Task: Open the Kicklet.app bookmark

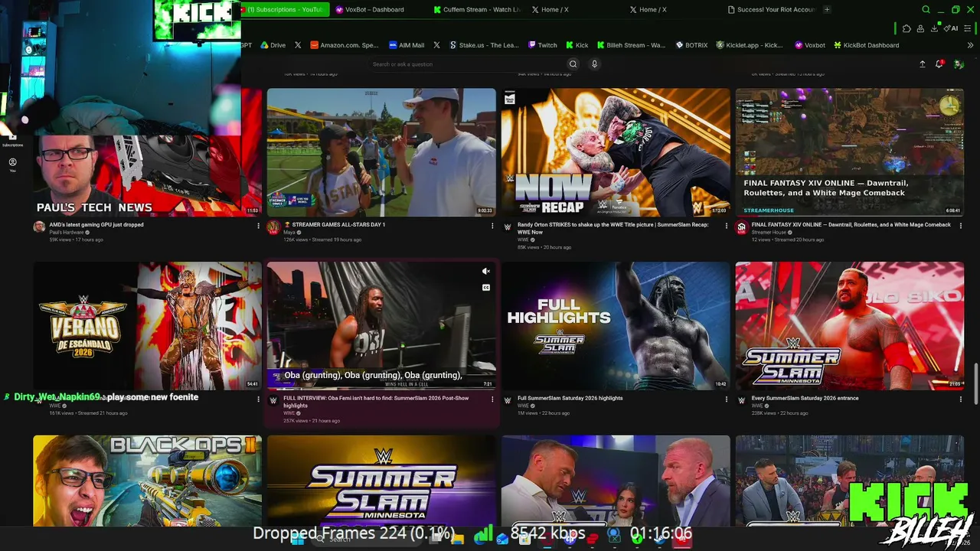Action: tap(749, 45)
